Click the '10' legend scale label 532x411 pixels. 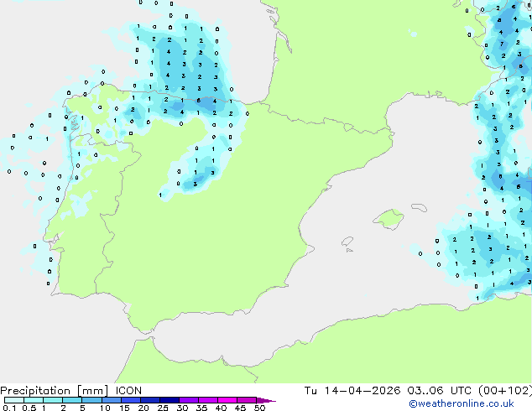pos(105,408)
